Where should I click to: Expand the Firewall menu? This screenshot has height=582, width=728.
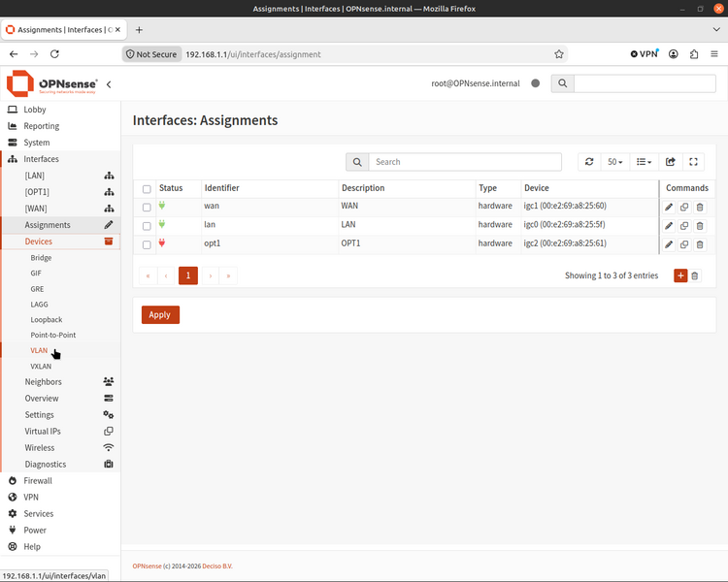pyautogui.click(x=60, y=481)
